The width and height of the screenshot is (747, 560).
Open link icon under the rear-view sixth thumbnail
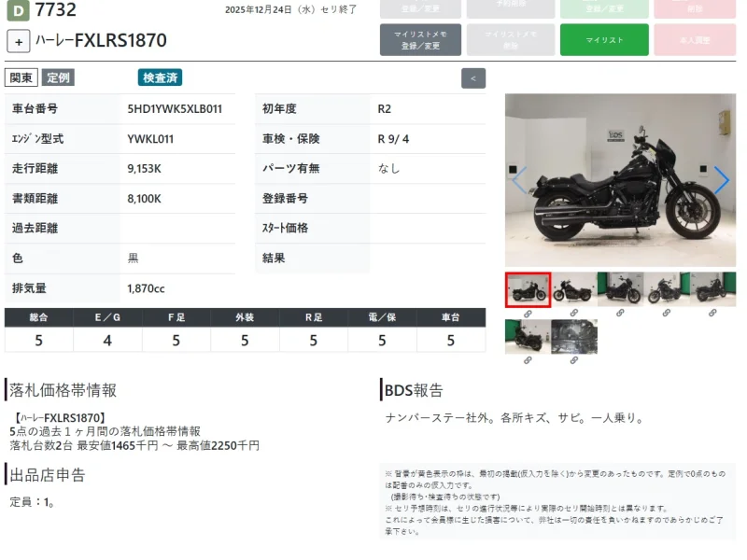point(528,360)
